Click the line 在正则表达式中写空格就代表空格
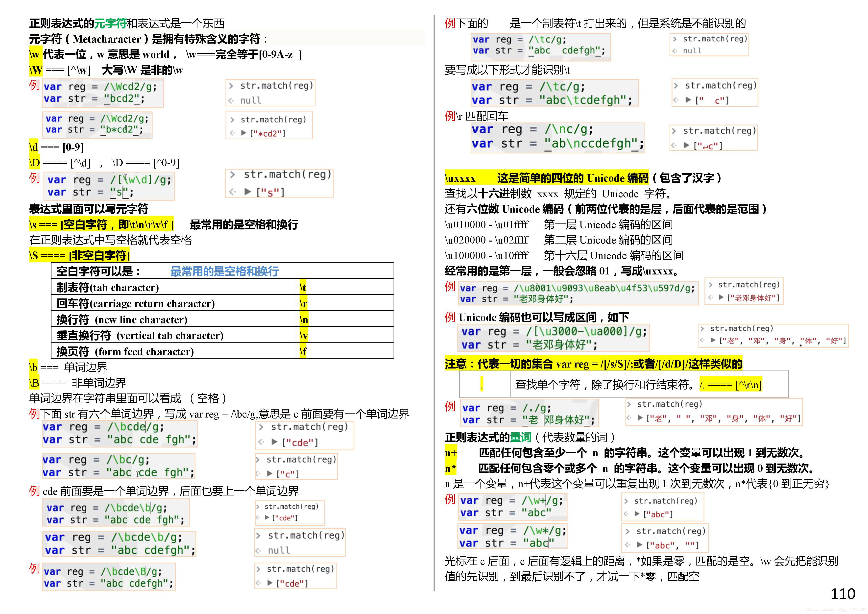The height and width of the screenshot is (614, 868). pyautogui.click(x=110, y=240)
